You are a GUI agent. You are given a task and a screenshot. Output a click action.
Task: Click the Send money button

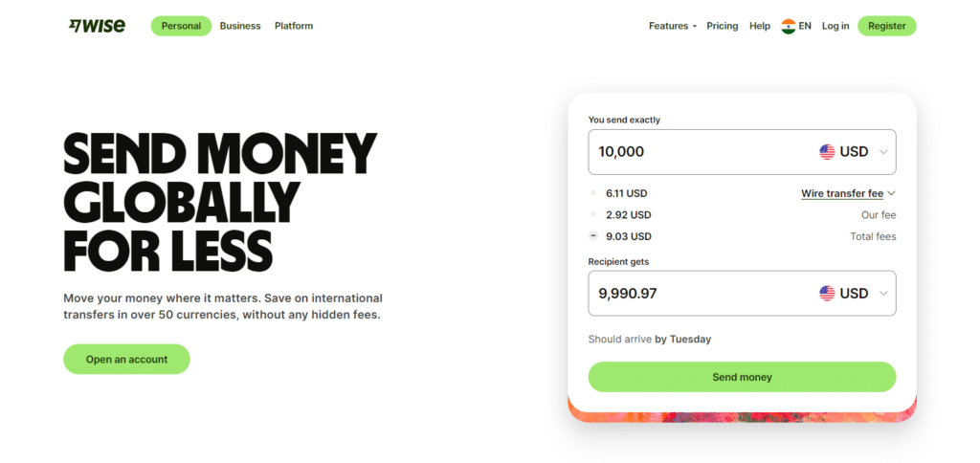tap(742, 377)
